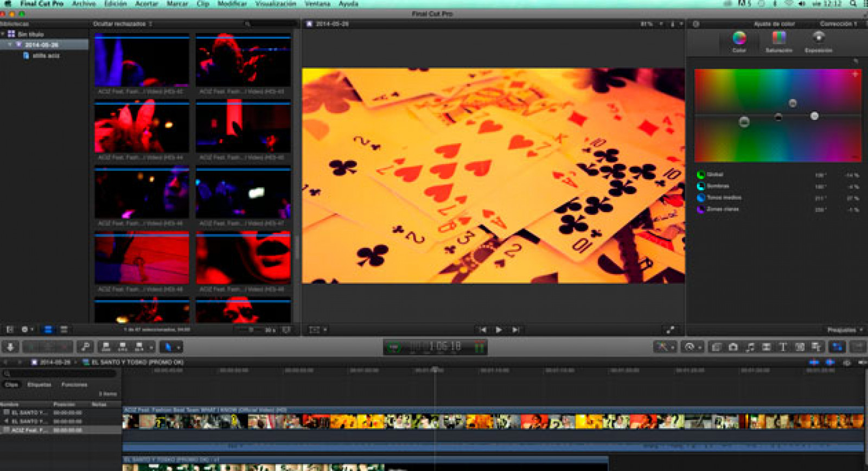The width and height of the screenshot is (868, 471).
Task: Open the effects browser icon
Action: tap(717, 346)
